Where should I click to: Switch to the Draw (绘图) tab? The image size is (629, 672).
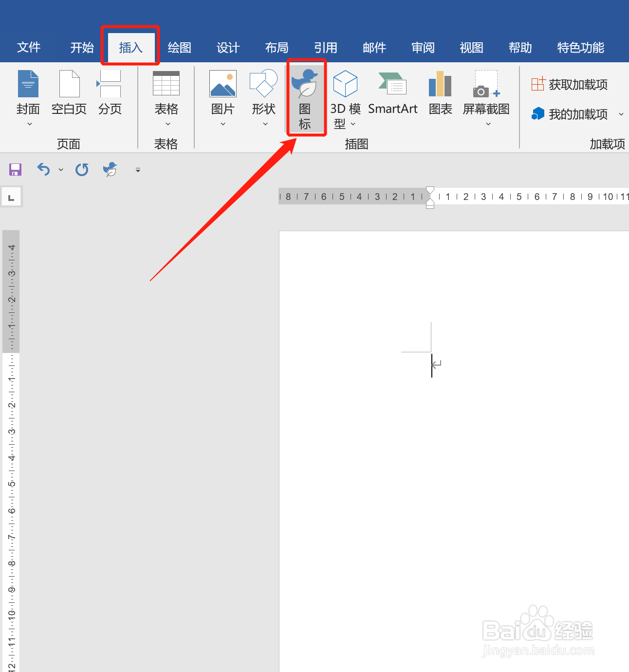coord(179,48)
